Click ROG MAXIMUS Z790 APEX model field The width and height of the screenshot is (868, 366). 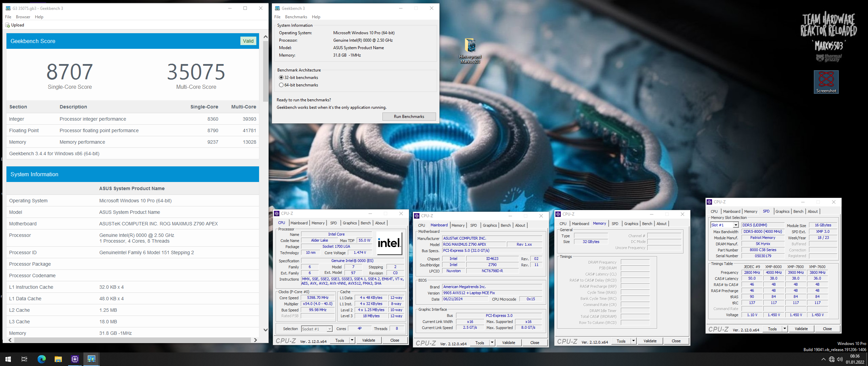coord(474,244)
